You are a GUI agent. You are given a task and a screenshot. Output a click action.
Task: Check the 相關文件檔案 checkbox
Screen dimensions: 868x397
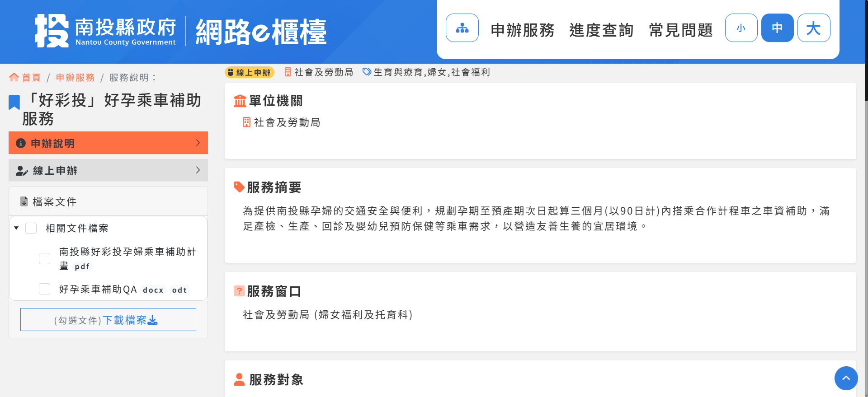pyautogui.click(x=31, y=228)
